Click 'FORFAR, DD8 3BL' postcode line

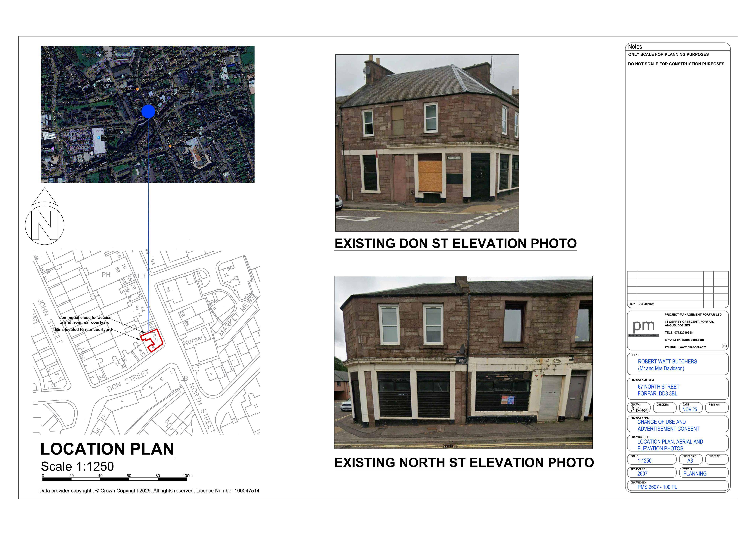click(x=657, y=394)
